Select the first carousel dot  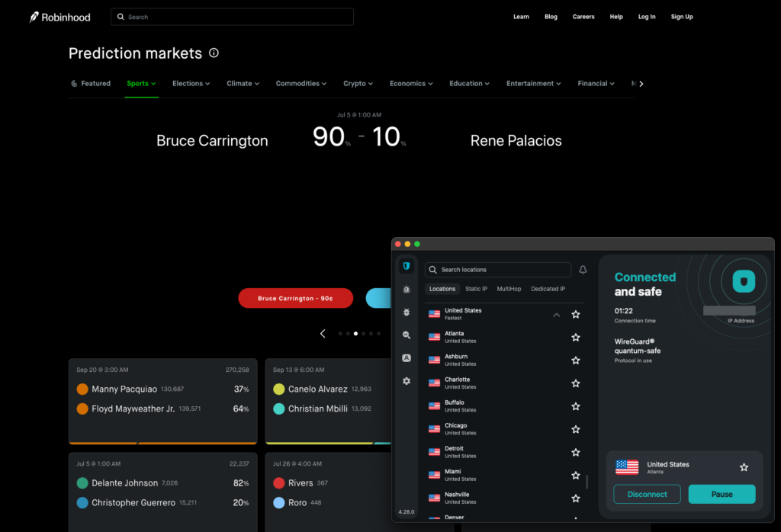tap(340, 333)
